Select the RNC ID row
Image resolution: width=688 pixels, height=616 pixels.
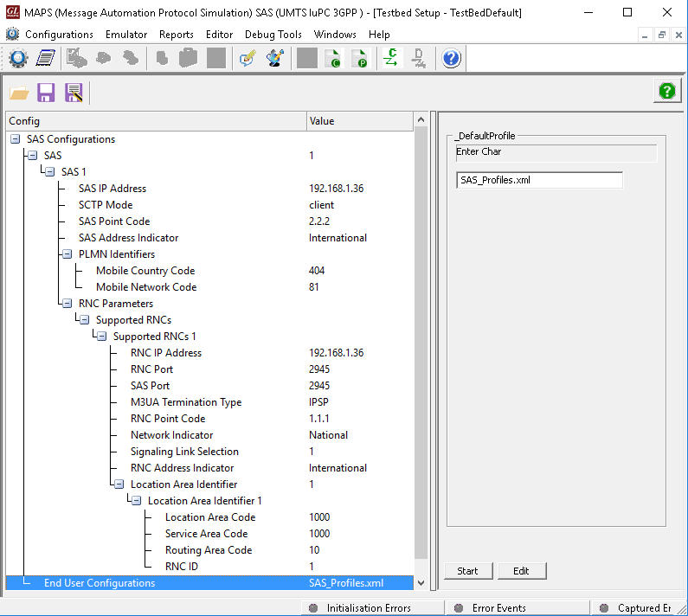click(209, 567)
